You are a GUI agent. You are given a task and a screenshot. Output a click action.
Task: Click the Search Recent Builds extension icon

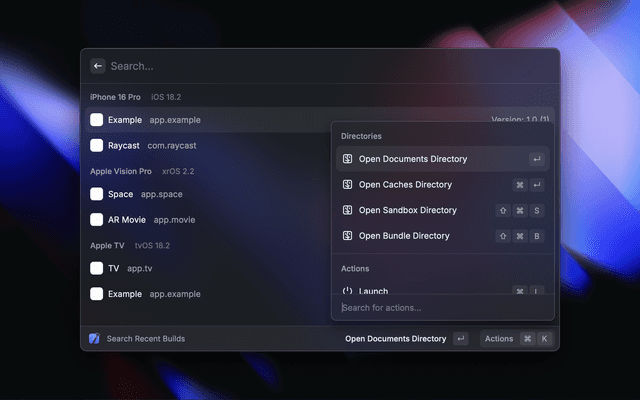click(x=94, y=339)
